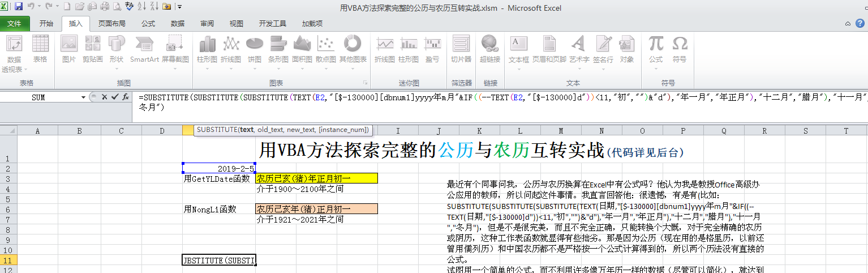
Task: Insert a 柱形图 sparkline in 迷你图 group
Action: pos(409,49)
